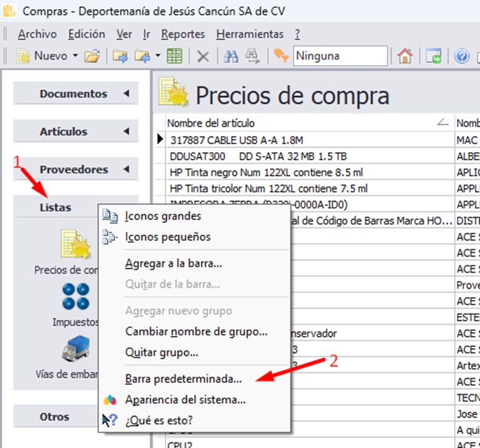The height and width of the screenshot is (448, 480).
Task: Click the Precios de compra title icon
Action: (174, 92)
